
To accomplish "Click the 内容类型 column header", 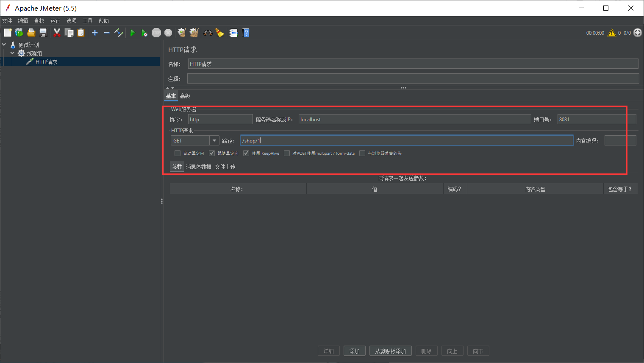I will [x=535, y=189].
